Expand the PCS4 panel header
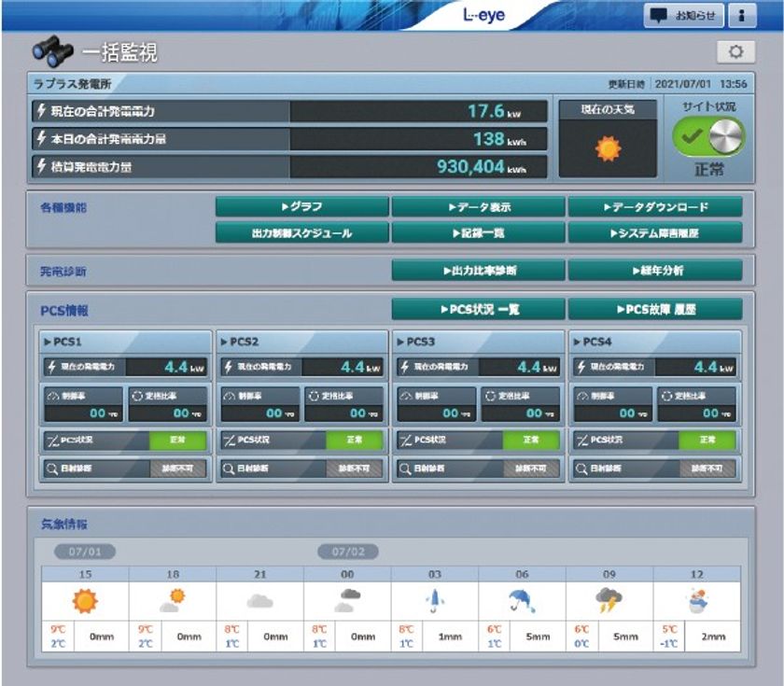 click(x=654, y=342)
